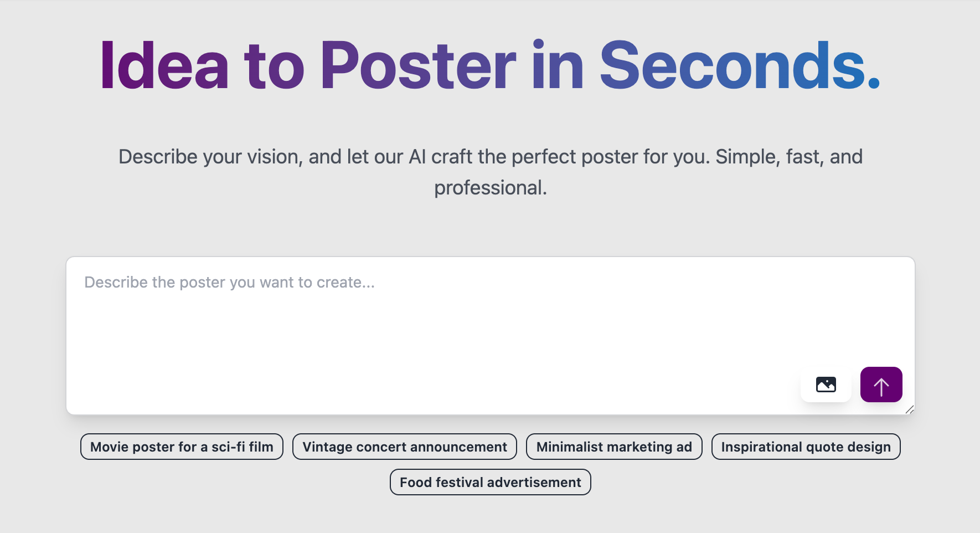Click the word 'AI' in the subtitle

click(x=417, y=157)
